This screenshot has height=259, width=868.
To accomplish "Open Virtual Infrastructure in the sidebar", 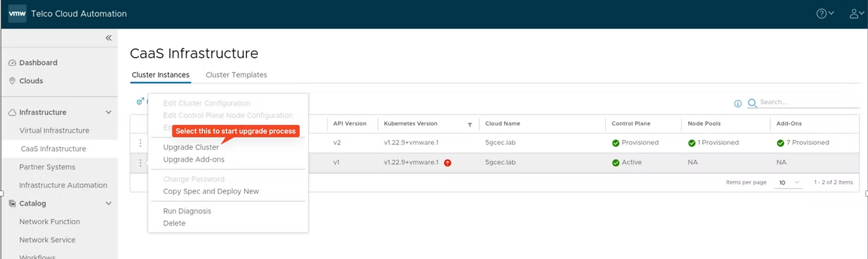I will 55,131.
